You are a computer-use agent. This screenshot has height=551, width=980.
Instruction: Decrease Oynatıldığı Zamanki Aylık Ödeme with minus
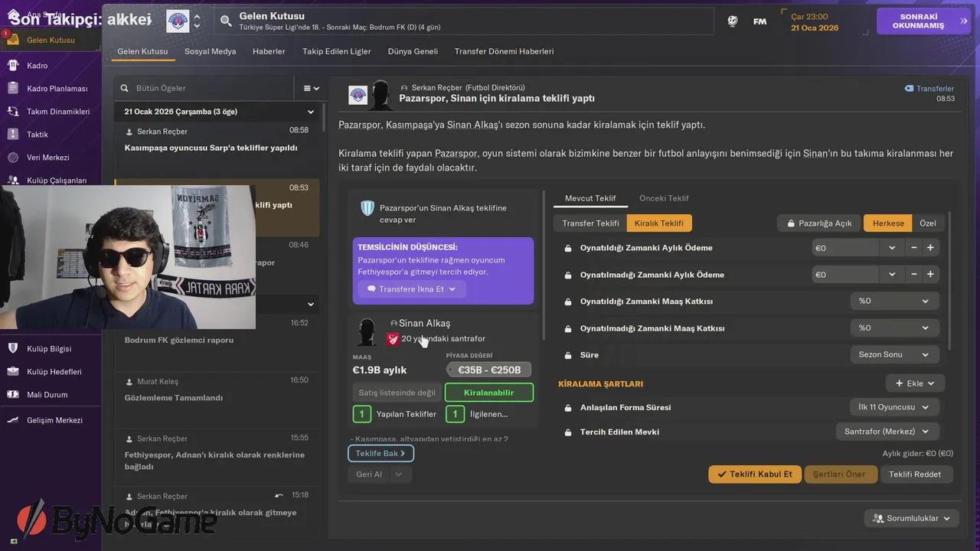click(x=913, y=248)
